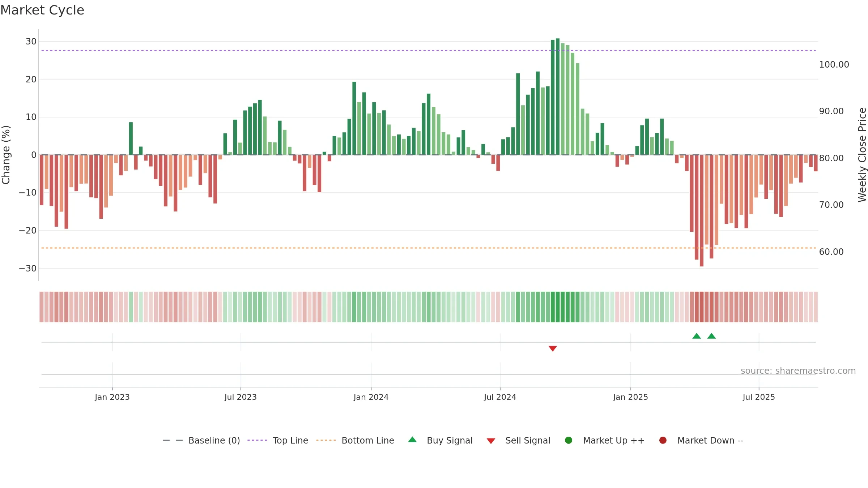Click the Weekly Close Price axis title
Viewport: 868px width, 488px height.
pos(862,155)
